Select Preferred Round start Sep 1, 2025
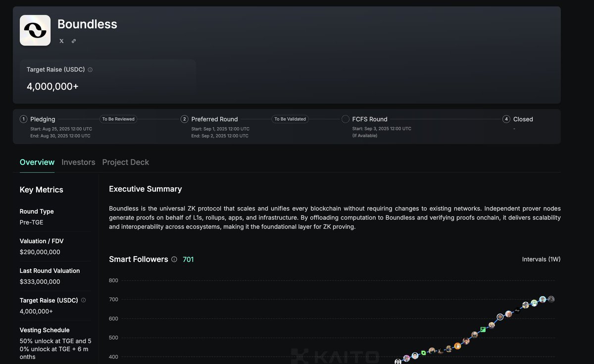The height and width of the screenshot is (364, 594). (x=220, y=129)
